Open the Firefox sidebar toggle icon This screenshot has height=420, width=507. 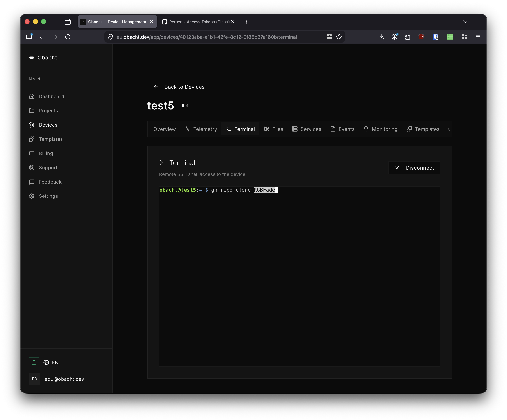(29, 37)
